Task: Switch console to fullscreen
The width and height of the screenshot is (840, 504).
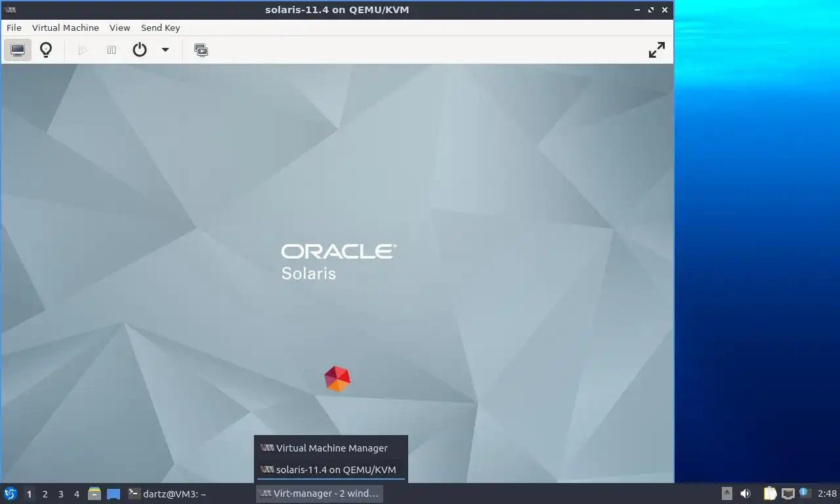Action: pyautogui.click(x=657, y=50)
